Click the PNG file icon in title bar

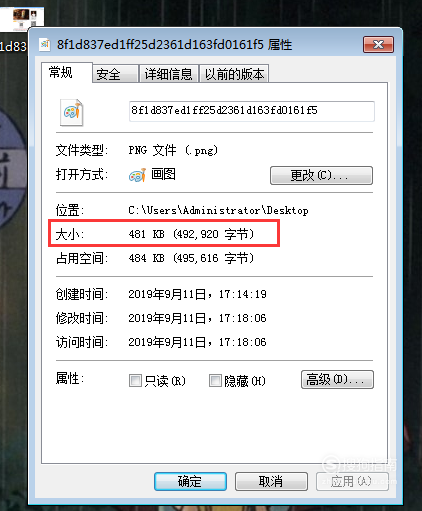click(x=45, y=44)
